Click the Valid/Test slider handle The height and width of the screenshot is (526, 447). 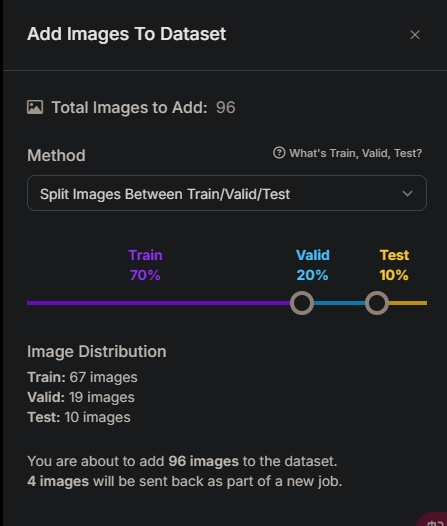tap(377, 303)
